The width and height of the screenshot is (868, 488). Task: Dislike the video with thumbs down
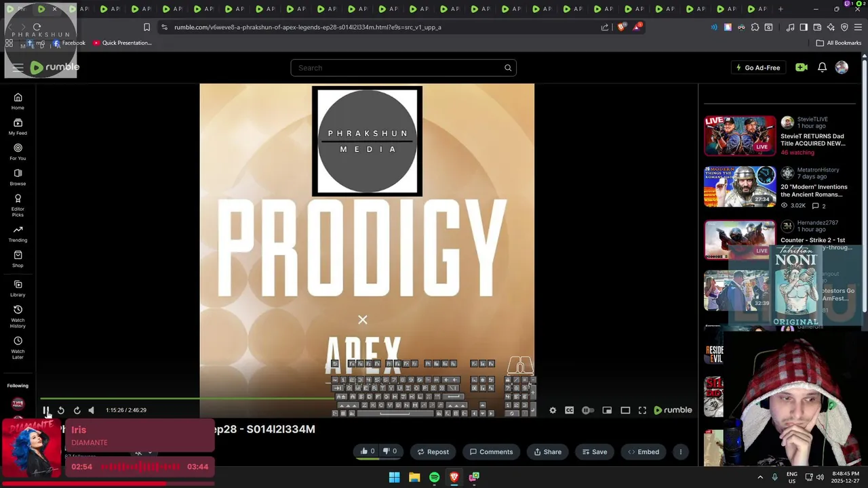[x=389, y=451]
